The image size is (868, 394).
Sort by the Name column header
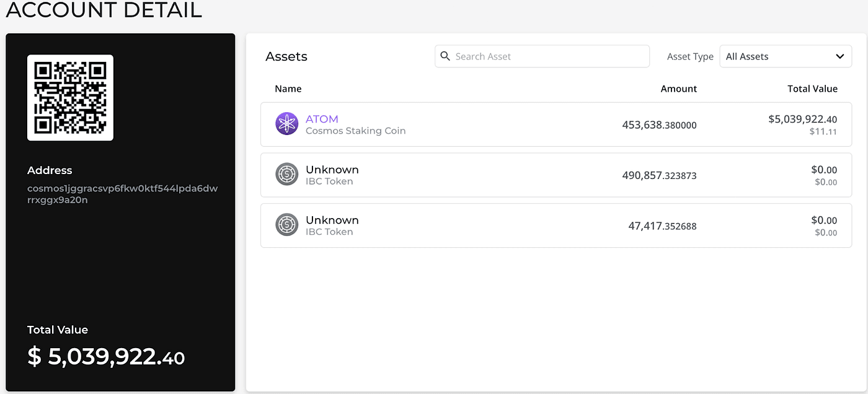tap(288, 89)
